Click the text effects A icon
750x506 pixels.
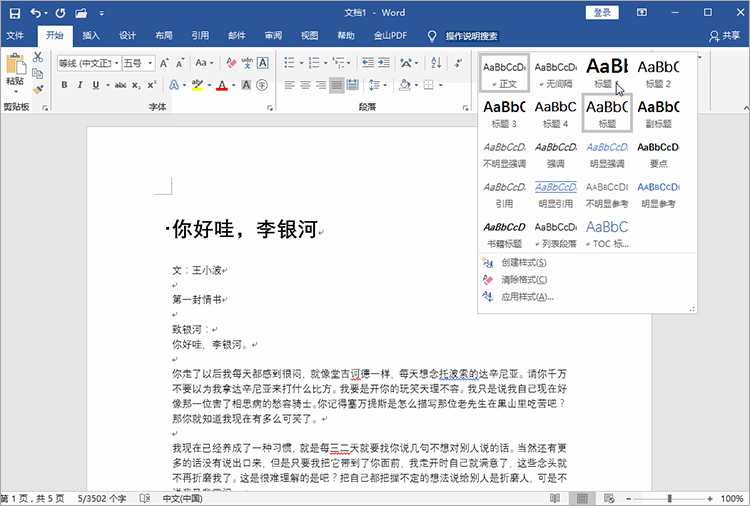(174, 85)
